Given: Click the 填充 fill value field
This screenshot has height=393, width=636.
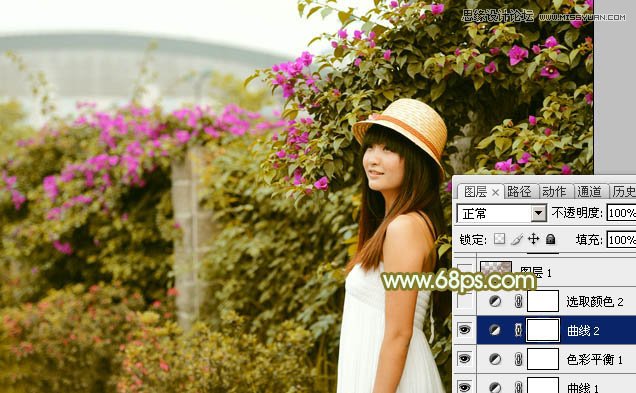Looking at the screenshot, I should click(x=621, y=240).
